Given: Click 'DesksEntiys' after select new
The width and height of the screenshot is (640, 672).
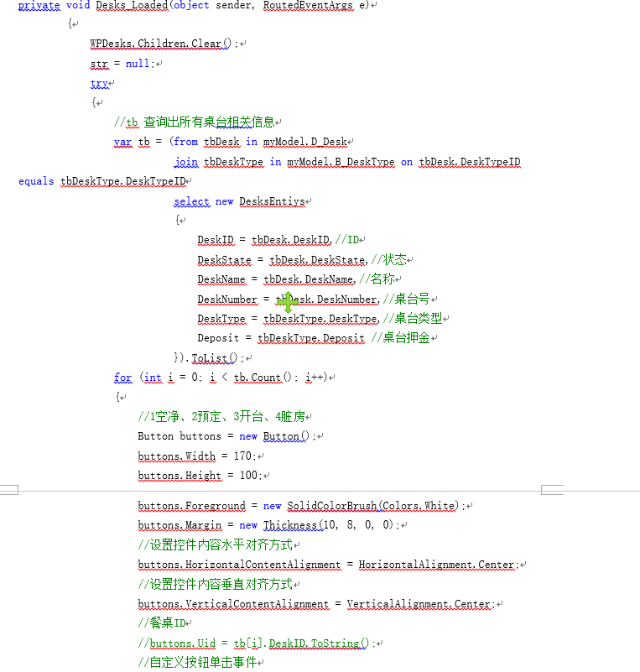Looking at the screenshot, I should 273,201.
